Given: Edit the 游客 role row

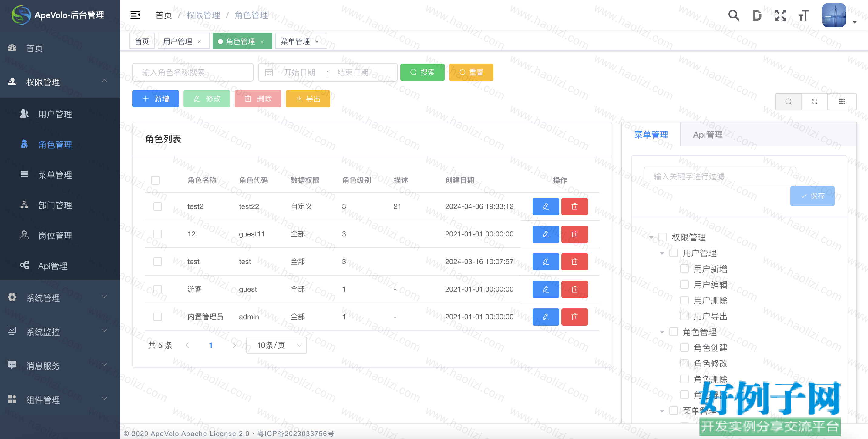Looking at the screenshot, I should click(x=546, y=289).
